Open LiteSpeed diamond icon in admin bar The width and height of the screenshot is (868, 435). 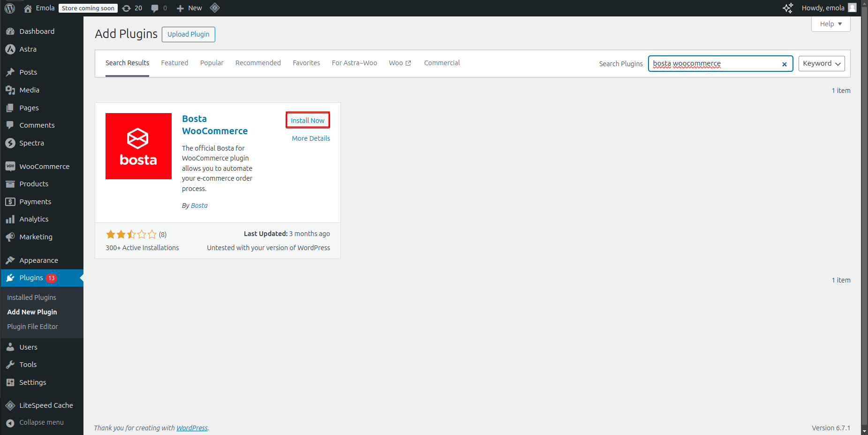[x=215, y=8]
